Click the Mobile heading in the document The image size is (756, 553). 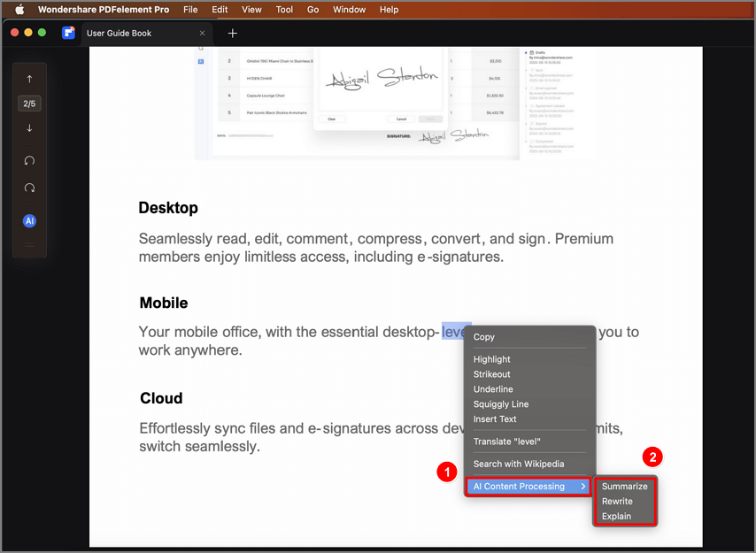tap(164, 303)
